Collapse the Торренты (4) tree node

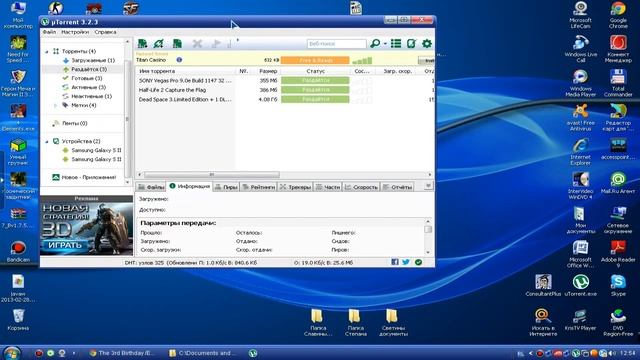(47, 51)
